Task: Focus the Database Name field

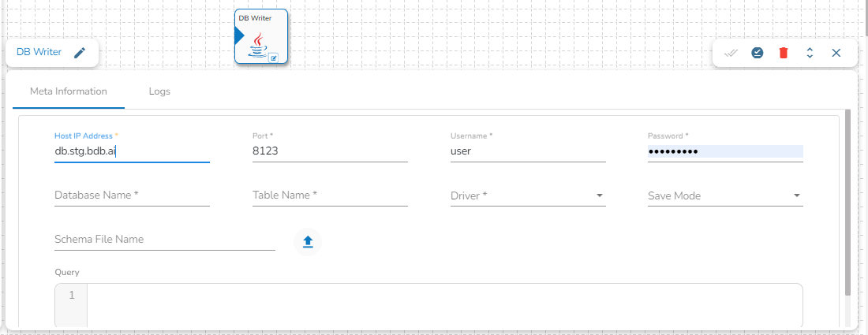Action: 132,195
